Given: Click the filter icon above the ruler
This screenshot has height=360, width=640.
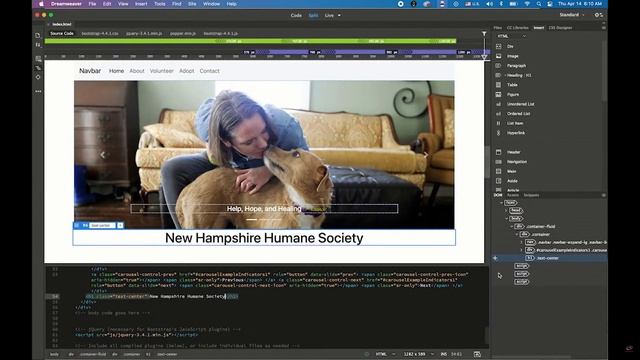Looking at the screenshot, I should pyautogui.click(x=484, y=33).
